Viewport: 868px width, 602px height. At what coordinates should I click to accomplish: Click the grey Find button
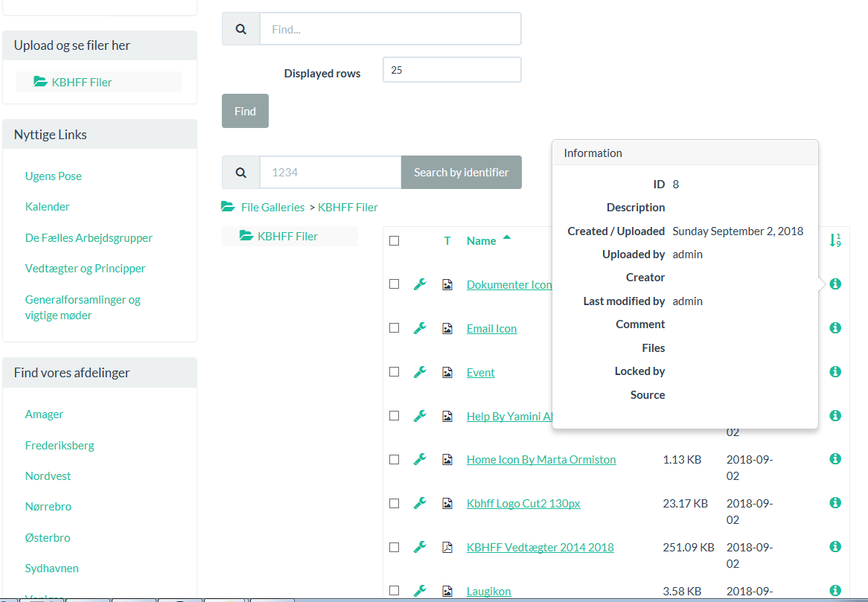pos(245,111)
